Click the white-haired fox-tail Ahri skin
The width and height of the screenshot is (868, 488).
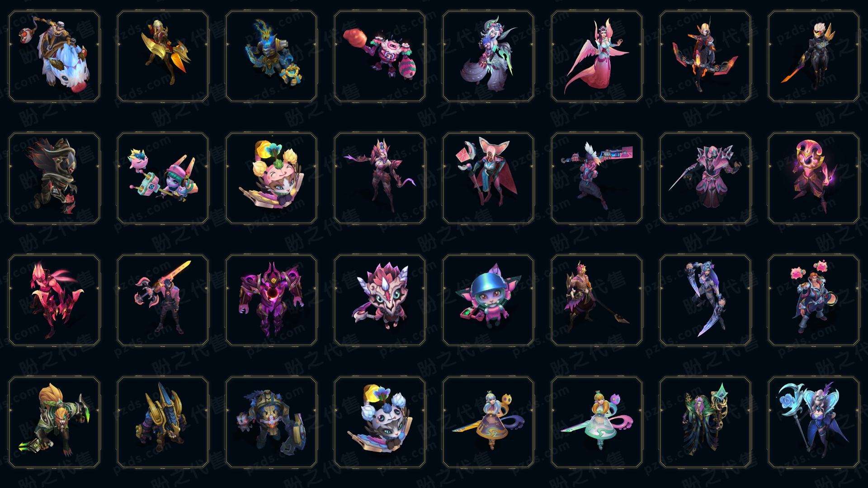pyautogui.click(x=488, y=56)
